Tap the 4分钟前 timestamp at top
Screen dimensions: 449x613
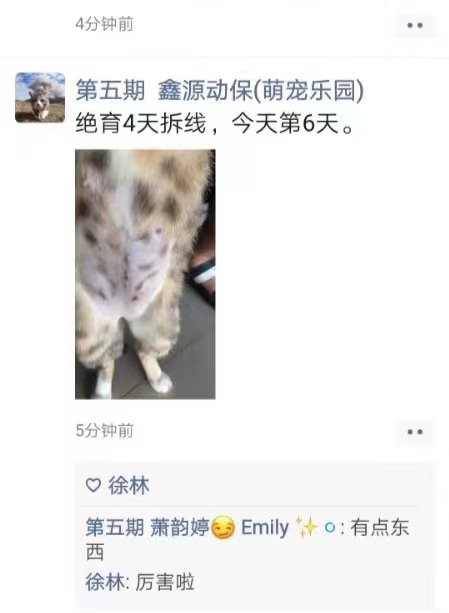[x=104, y=24]
